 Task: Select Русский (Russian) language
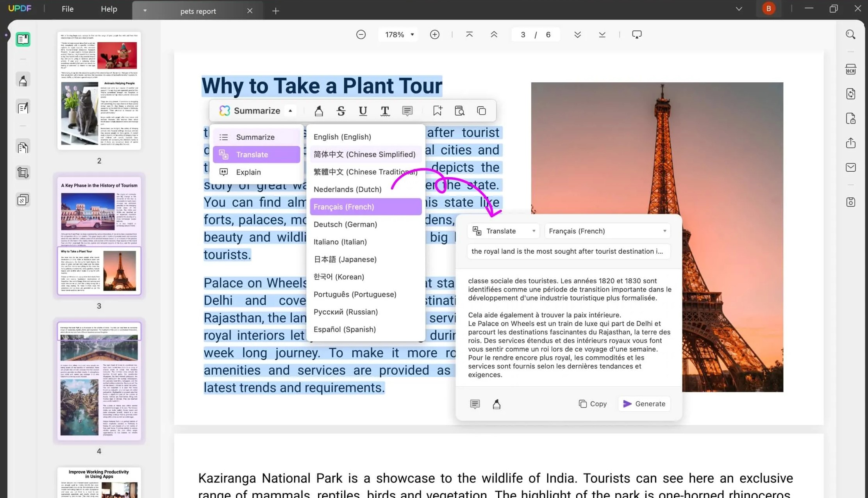(x=366, y=312)
